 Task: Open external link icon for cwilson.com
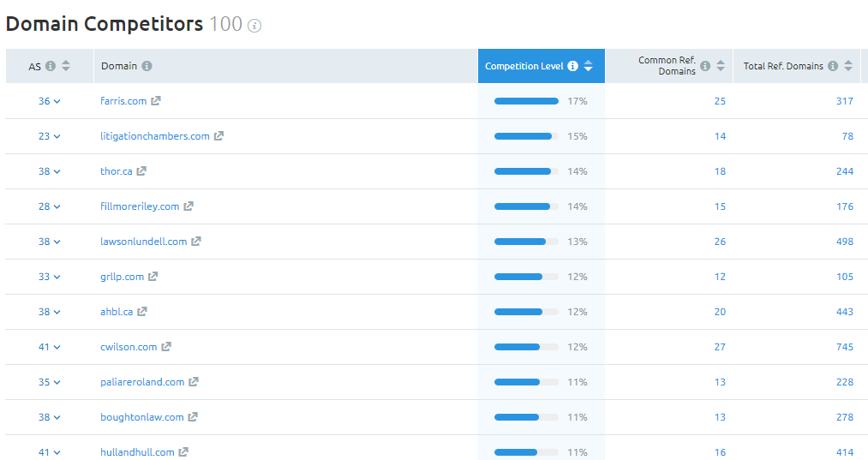166,347
